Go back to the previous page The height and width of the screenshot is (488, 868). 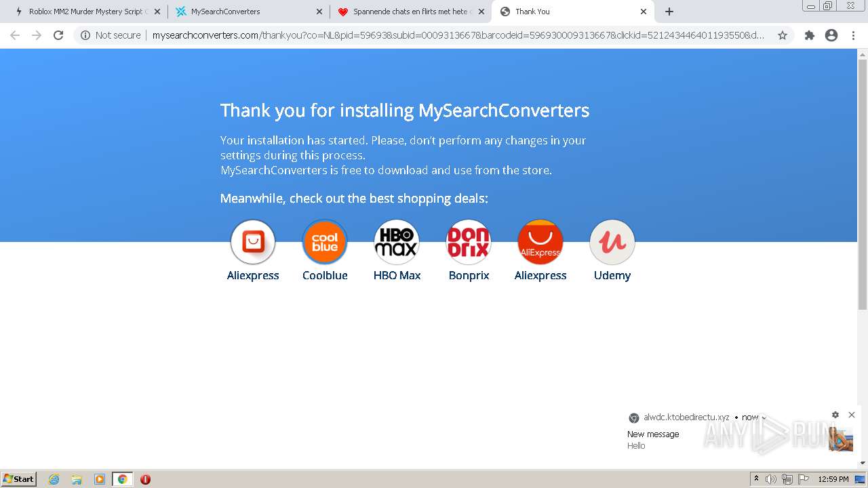(15, 35)
